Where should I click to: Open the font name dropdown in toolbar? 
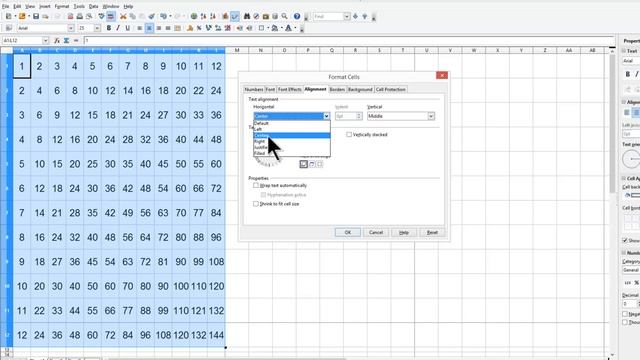point(71,28)
